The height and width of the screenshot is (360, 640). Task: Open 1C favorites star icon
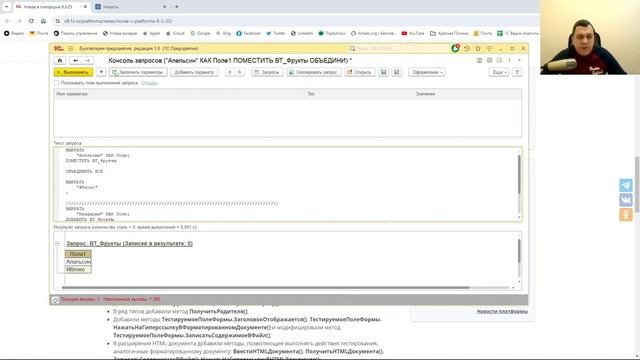tap(478, 49)
